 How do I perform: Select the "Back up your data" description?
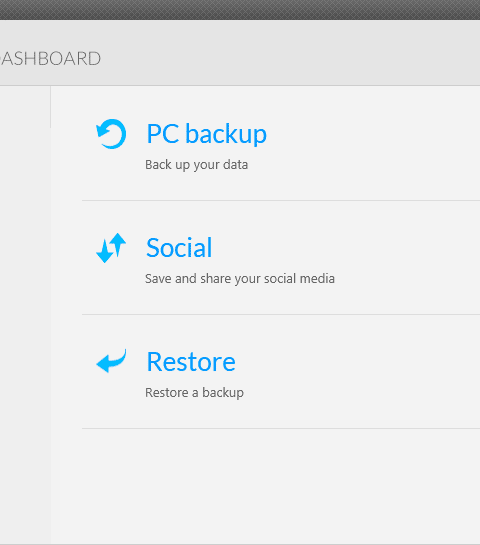pos(196,165)
